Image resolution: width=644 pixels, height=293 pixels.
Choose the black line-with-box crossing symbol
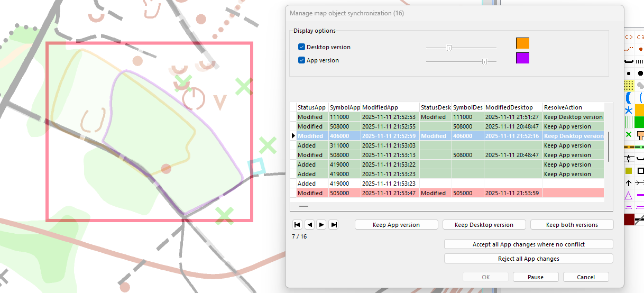[629, 158]
